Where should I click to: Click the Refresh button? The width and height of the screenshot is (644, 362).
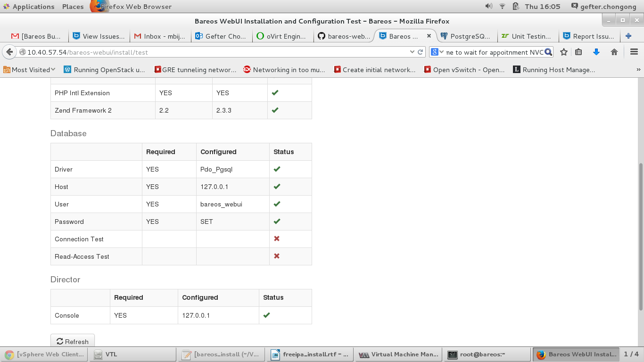click(x=73, y=342)
